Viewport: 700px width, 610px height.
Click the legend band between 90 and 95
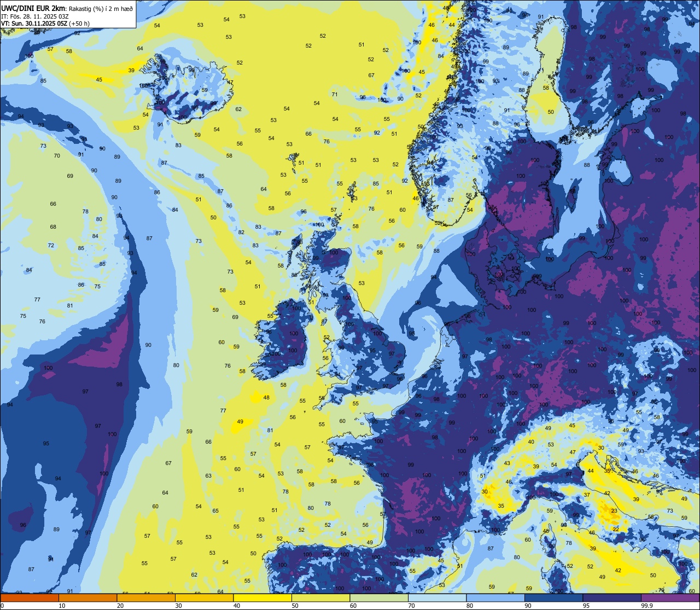pyautogui.click(x=553, y=598)
